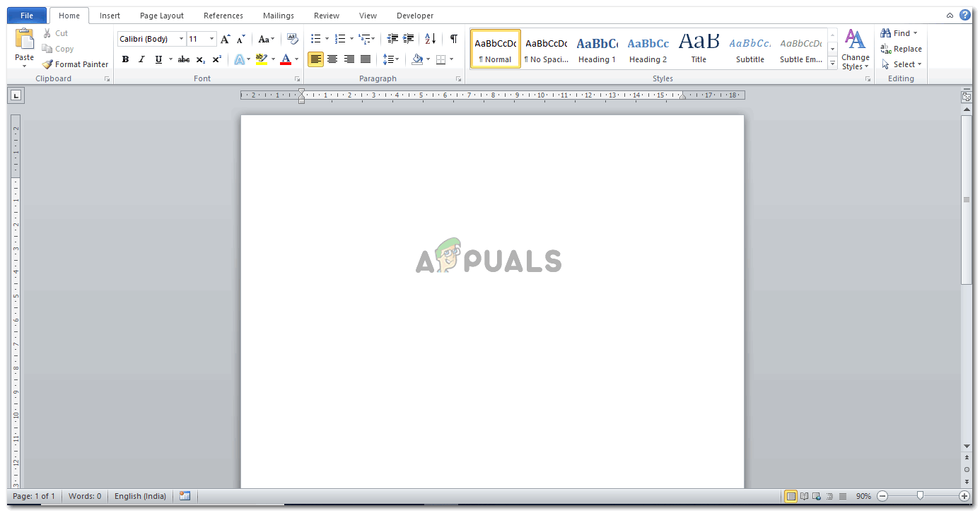Open the Paragraph dialog box launcher

(458, 79)
